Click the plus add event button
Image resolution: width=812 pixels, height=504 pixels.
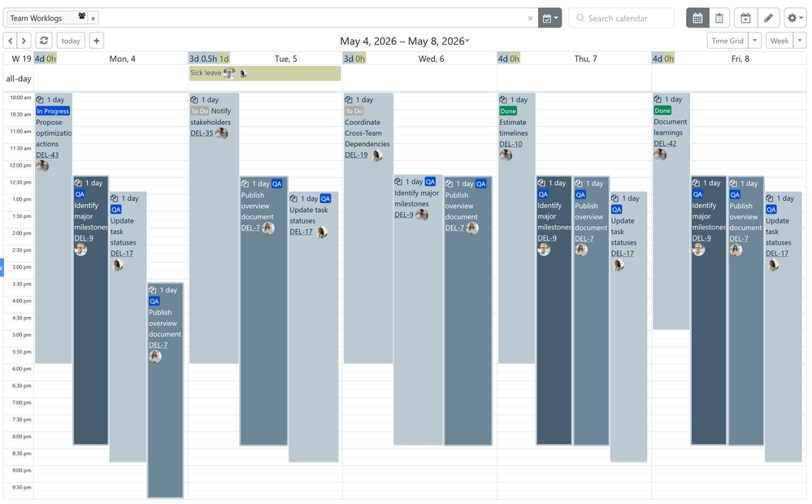click(x=97, y=41)
